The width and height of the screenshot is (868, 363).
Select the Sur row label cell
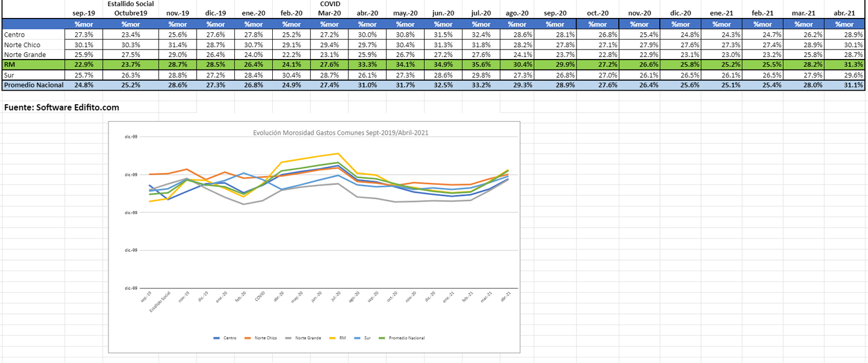pyautogui.click(x=33, y=75)
